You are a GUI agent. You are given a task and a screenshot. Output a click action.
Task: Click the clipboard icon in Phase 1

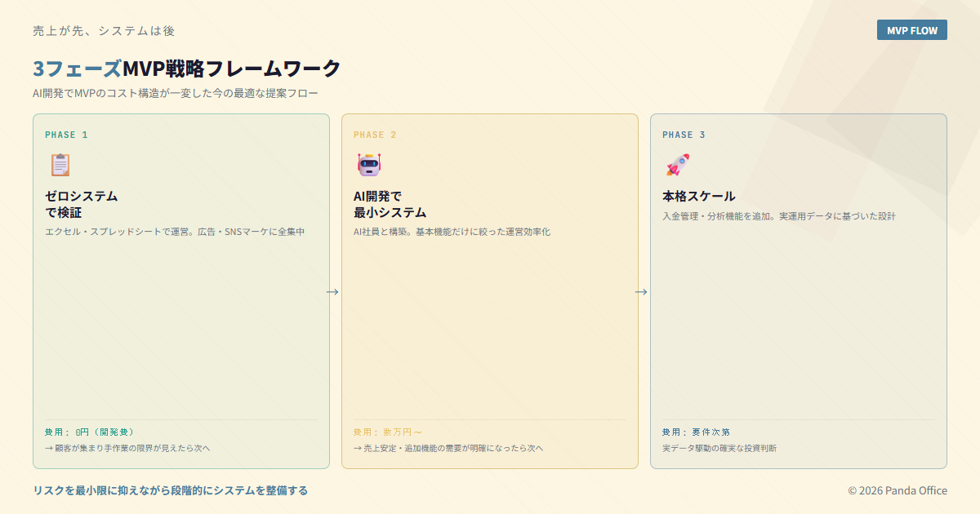coord(60,165)
